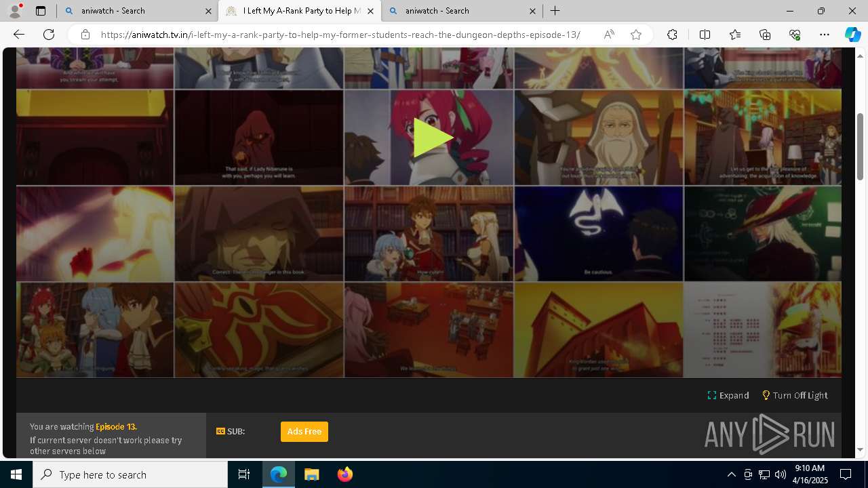This screenshot has height=488, width=868.
Task: Open network settings tray icon
Action: coord(764,474)
